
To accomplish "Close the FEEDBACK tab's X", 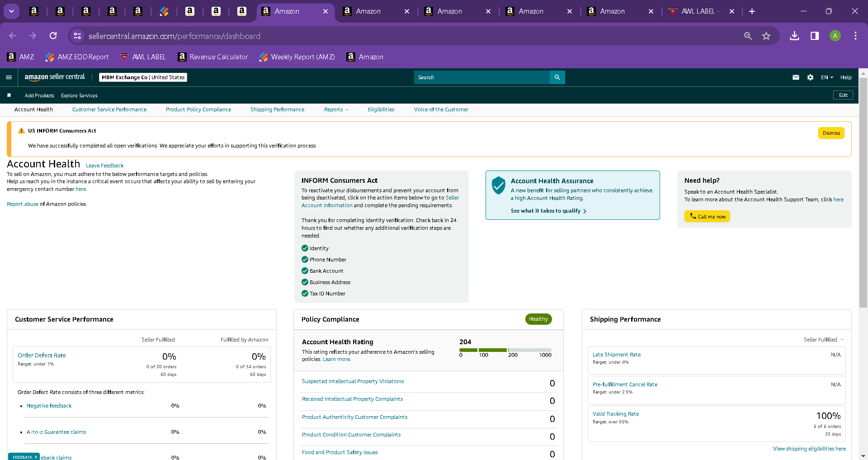I will tap(36, 457).
